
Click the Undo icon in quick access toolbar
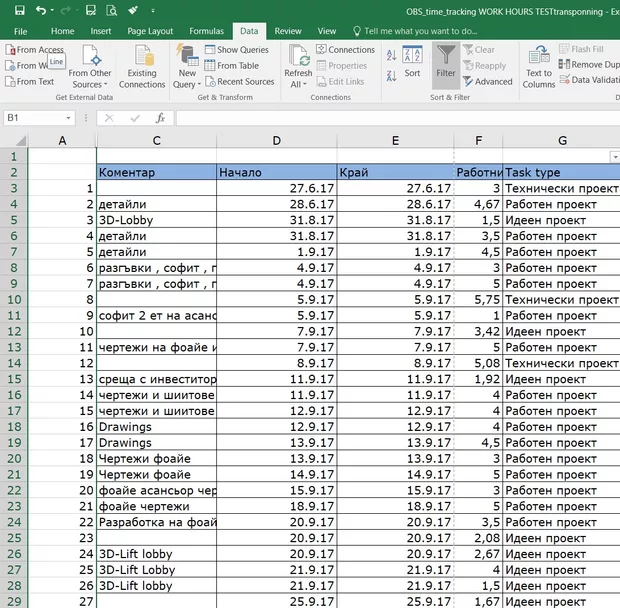click(x=40, y=11)
